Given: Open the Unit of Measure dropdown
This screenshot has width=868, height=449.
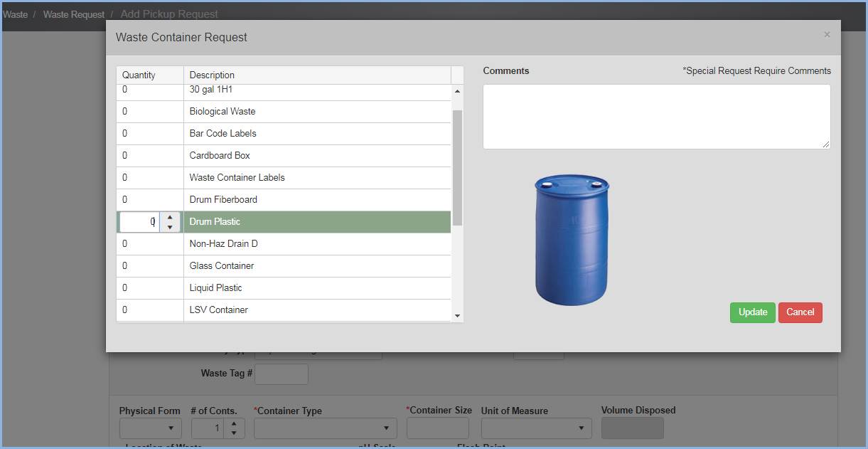Looking at the screenshot, I should [x=536, y=428].
